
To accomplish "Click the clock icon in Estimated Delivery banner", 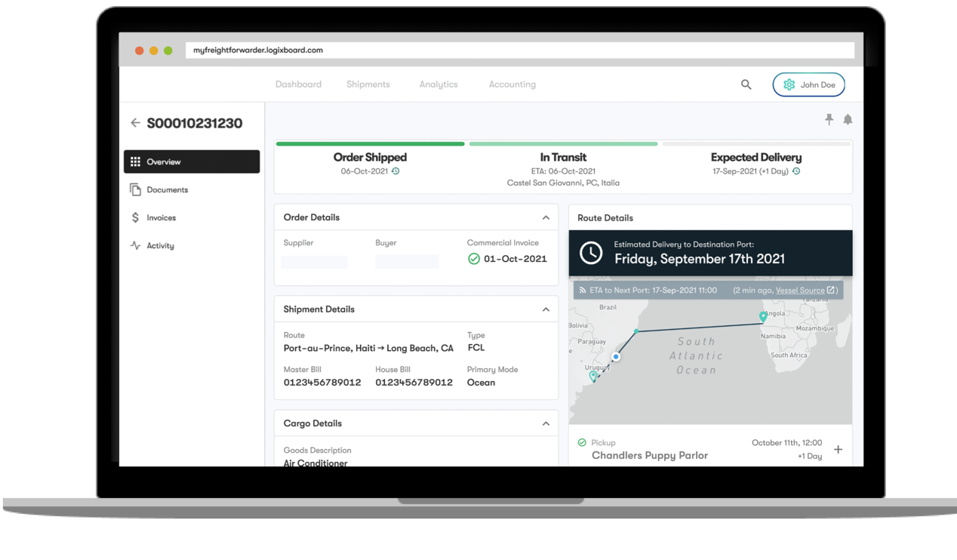I will (x=591, y=254).
